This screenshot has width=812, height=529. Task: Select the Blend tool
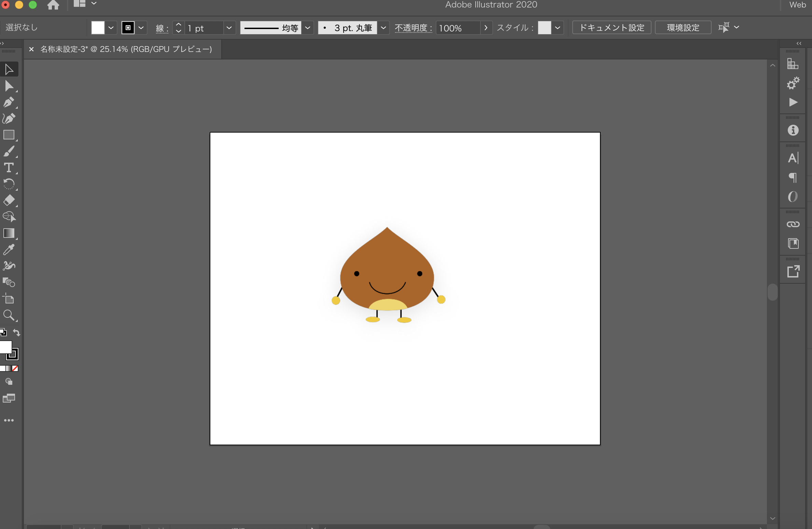[x=9, y=282]
